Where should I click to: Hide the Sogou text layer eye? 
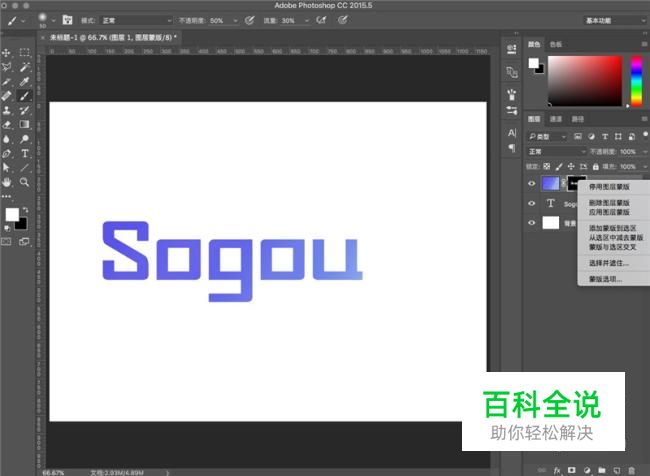(x=531, y=203)
